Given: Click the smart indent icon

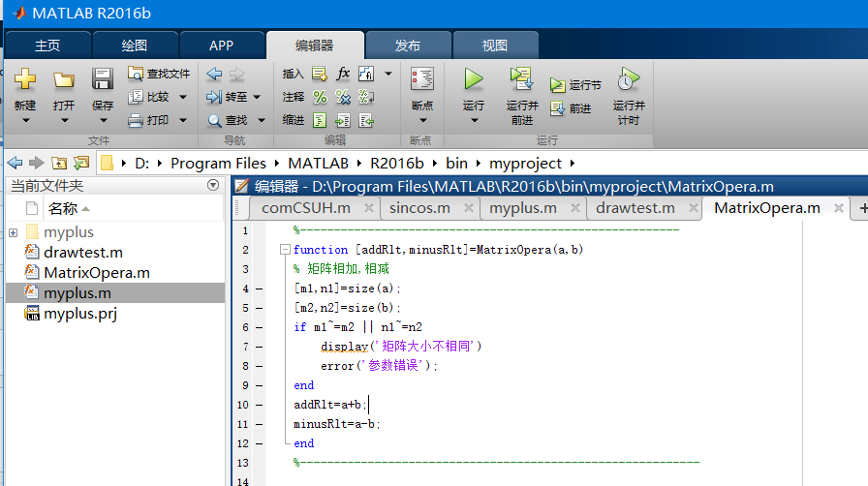Looking at the screenshot, I should pos(320,120).
